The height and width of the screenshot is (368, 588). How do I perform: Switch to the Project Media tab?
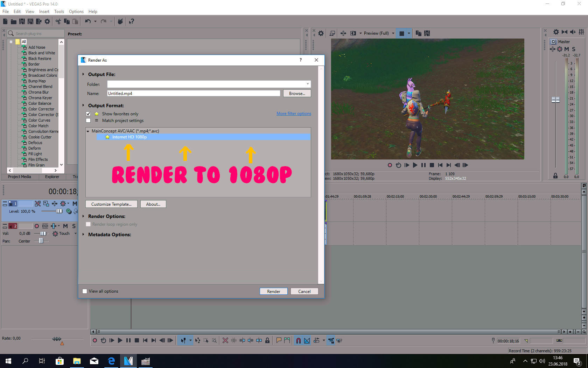(x=20, y=177)
